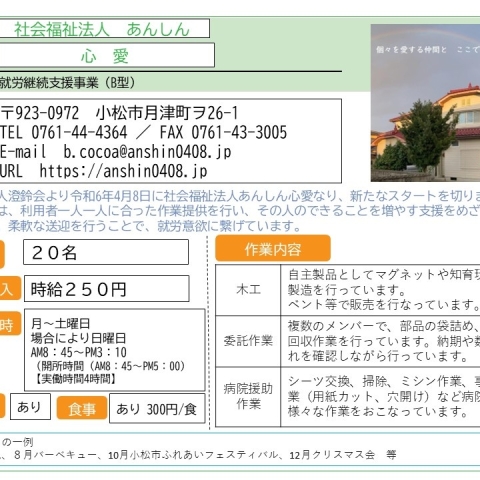Click the 社会福祉法人 あんしん title box
This screenshot has width=480, height=480.
pos(104,29)
